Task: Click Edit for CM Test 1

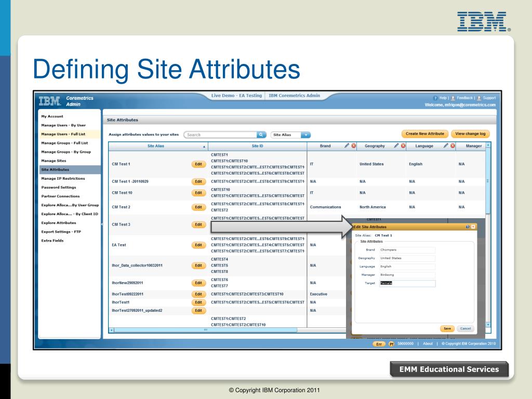Action: pos(198,164)
